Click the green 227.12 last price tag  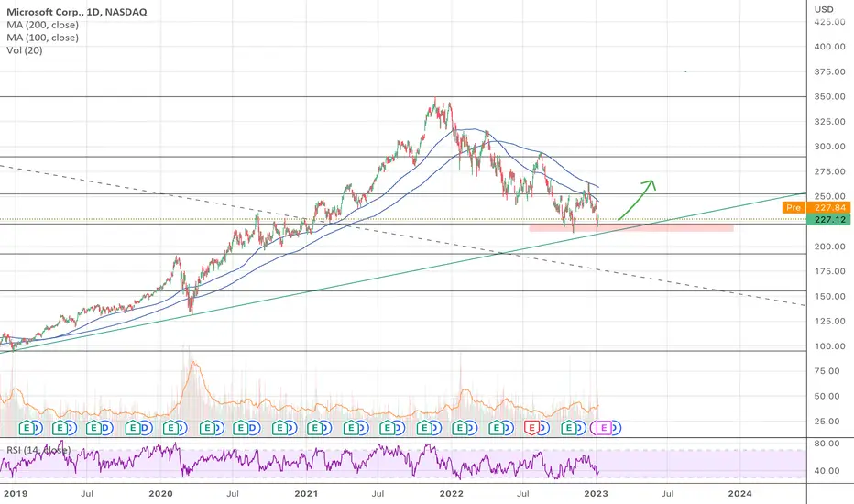point(828,220)
